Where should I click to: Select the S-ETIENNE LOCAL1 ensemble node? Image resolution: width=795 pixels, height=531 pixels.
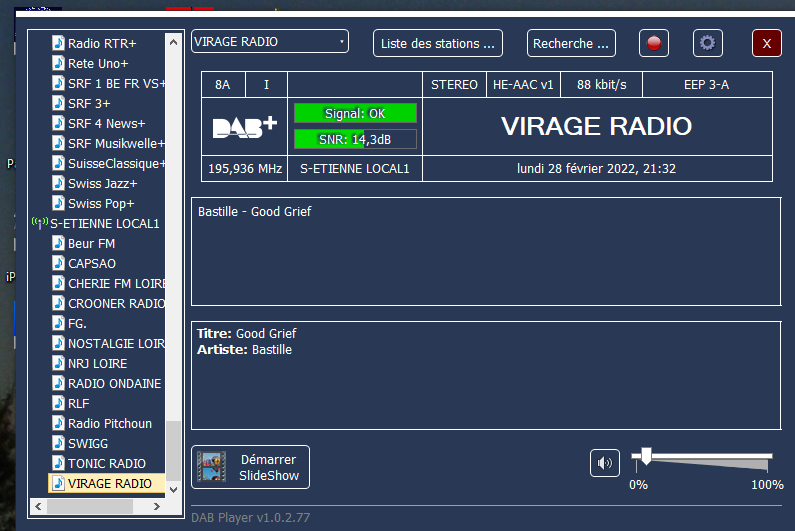tap(104, 224)
